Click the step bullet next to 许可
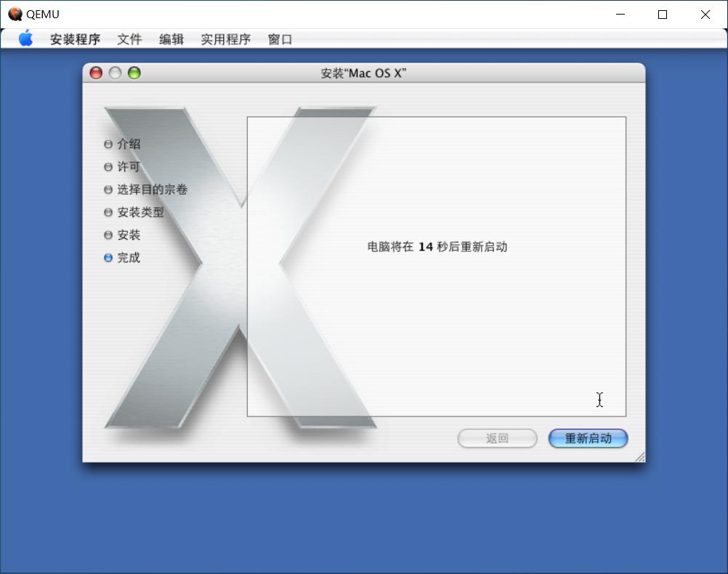 point(107,166)
